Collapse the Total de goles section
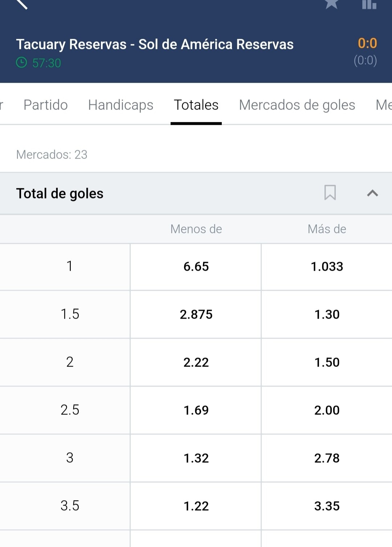This screenshot has height=547, width=392. [x=372, y=193]
